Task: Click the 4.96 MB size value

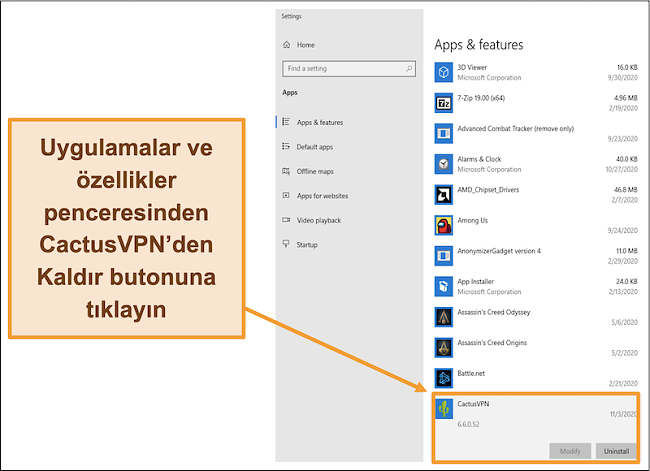Action: click(x=626, y=98)
